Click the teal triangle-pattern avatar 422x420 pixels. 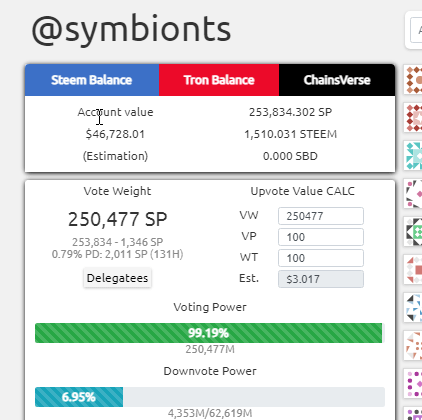click(414, 156)
